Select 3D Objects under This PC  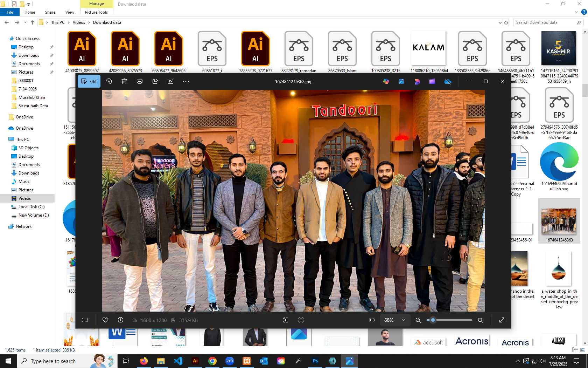click(28, 148)
